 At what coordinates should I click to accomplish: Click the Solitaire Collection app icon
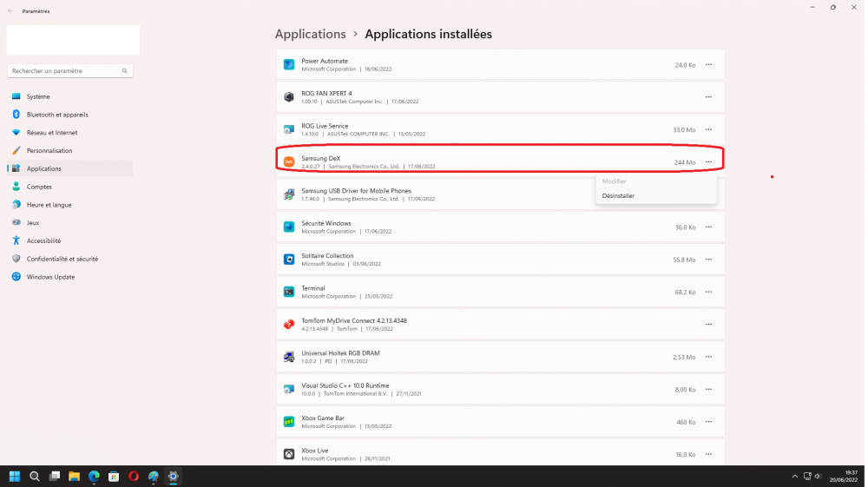coord(289,260)
